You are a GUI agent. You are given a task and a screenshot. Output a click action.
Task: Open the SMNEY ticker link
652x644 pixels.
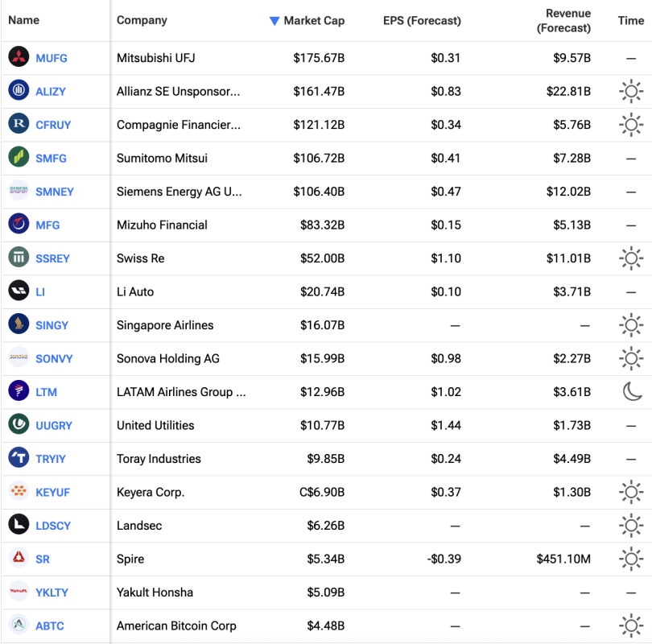coord(55,192)
